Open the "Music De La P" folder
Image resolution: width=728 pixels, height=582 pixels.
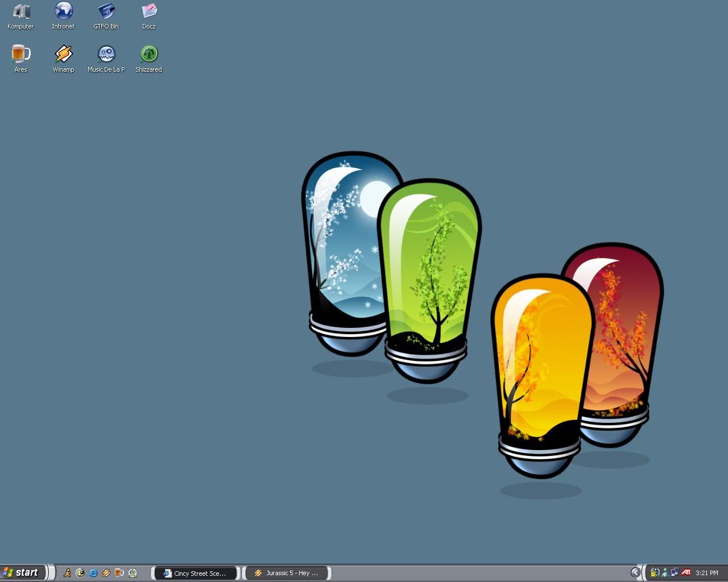coord(106,54)
